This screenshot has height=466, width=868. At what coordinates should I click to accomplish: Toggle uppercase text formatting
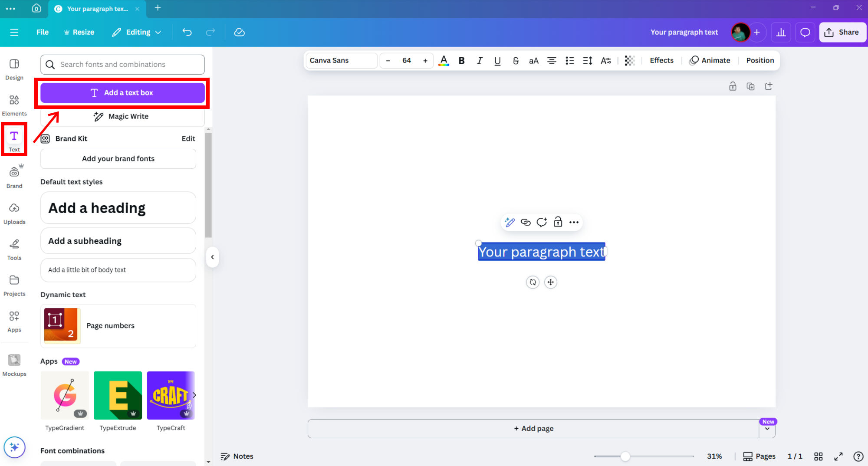pos(534,61)
